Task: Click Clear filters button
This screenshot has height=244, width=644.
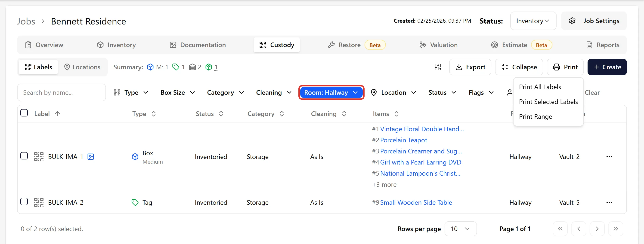Action: tap(592, 92)
